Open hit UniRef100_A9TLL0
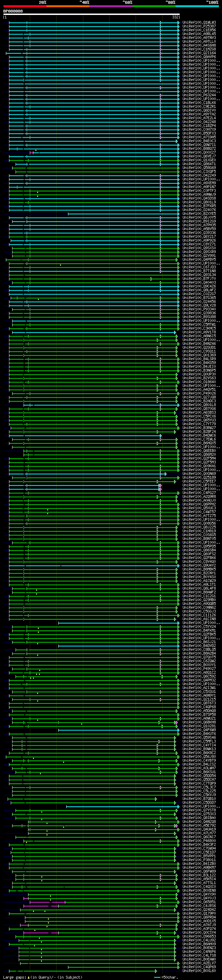 click(x=199, y=41)
